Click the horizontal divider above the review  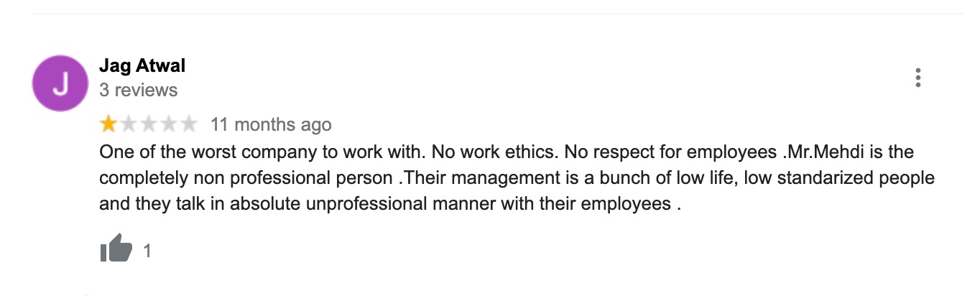pos(497,14)
